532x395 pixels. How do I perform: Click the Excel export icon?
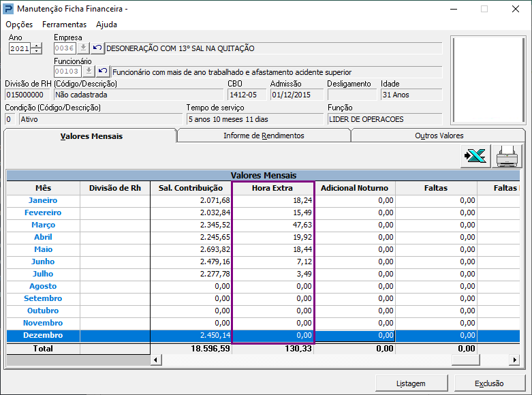click(475, 157)
